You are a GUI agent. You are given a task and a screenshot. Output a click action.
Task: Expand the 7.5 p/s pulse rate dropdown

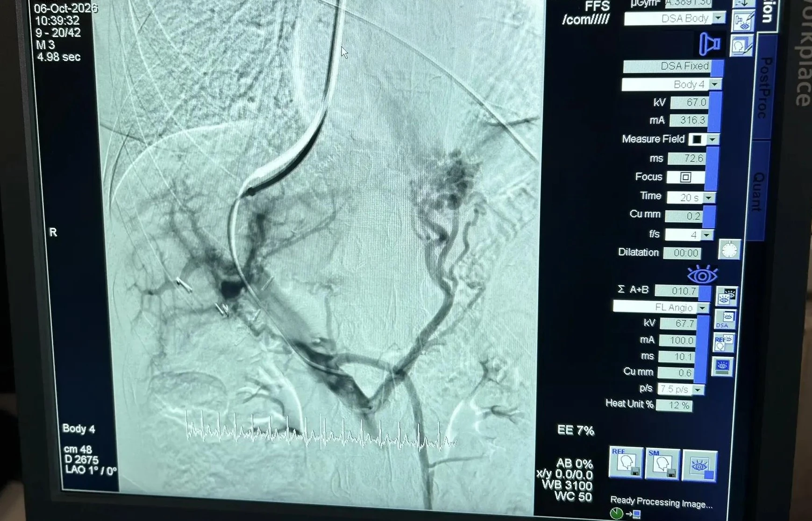point(698,389)
